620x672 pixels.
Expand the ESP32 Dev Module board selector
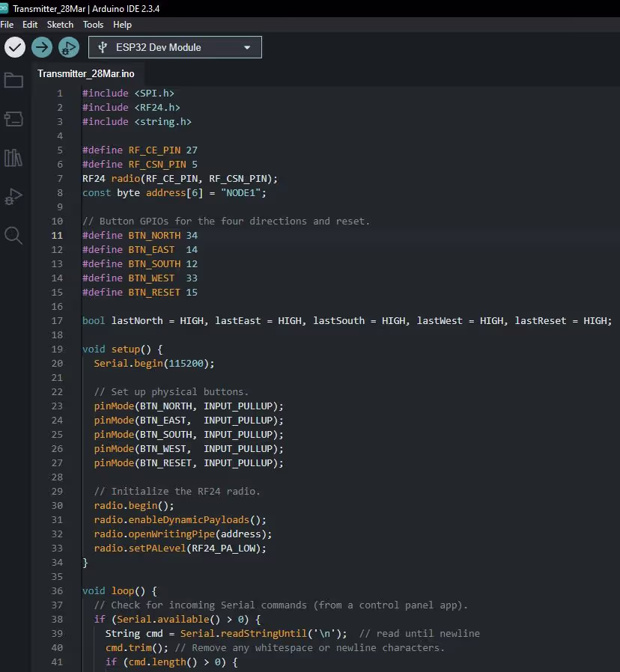(175, 47)
